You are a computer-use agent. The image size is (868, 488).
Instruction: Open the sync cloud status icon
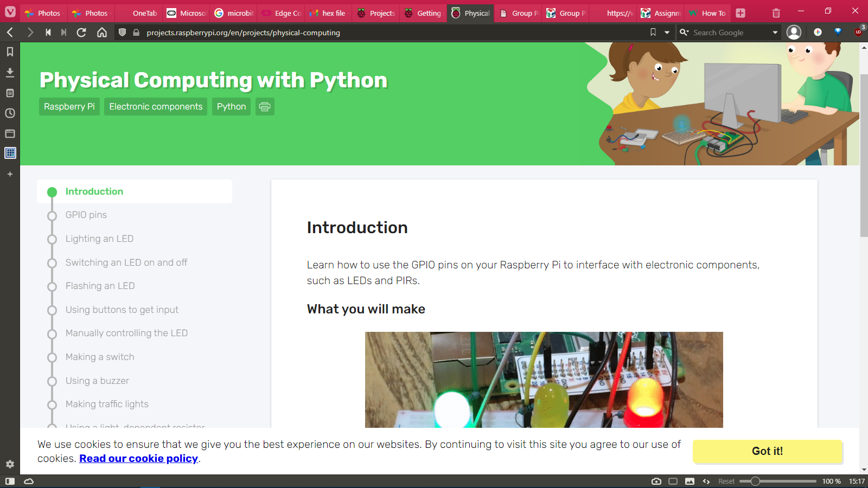pyautogui.click(x=29, y=481)
